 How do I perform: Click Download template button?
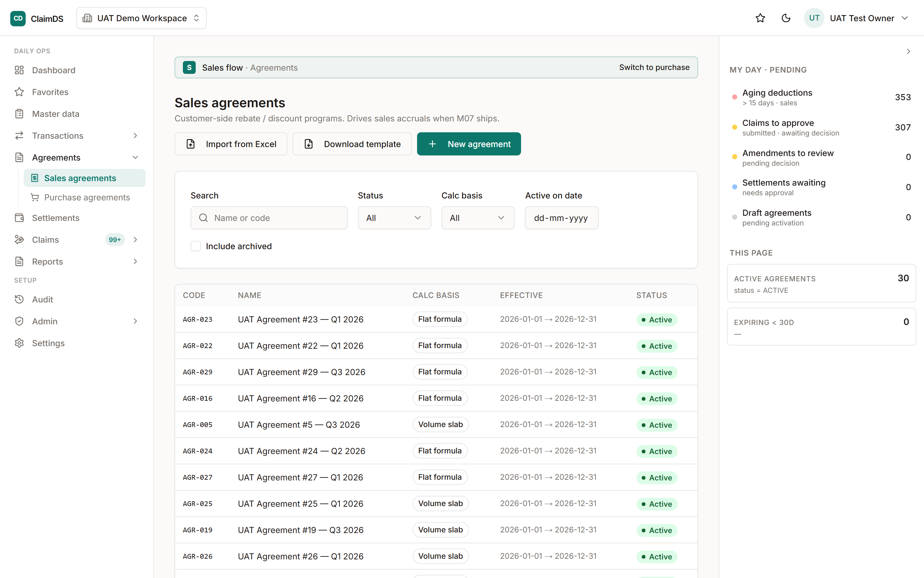[352, 144]
